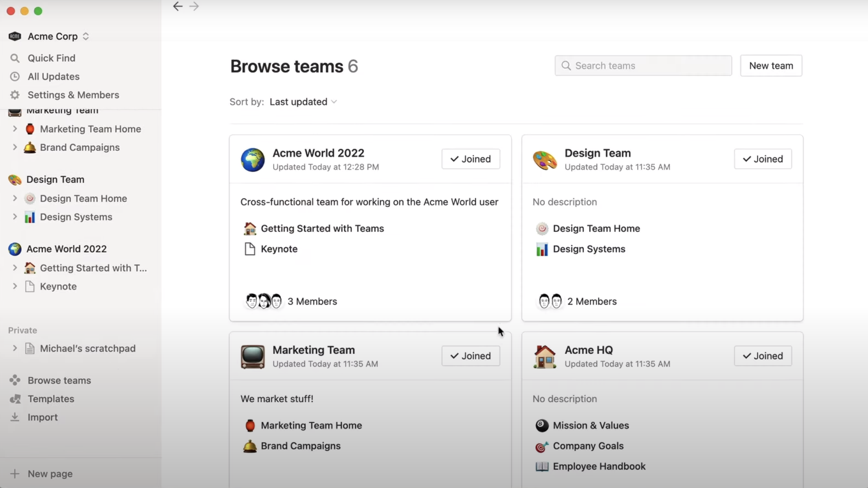This screenshot has height=488, width=868.
Task: Open the Last updated sort dropdown
Action: pos(303,102)
